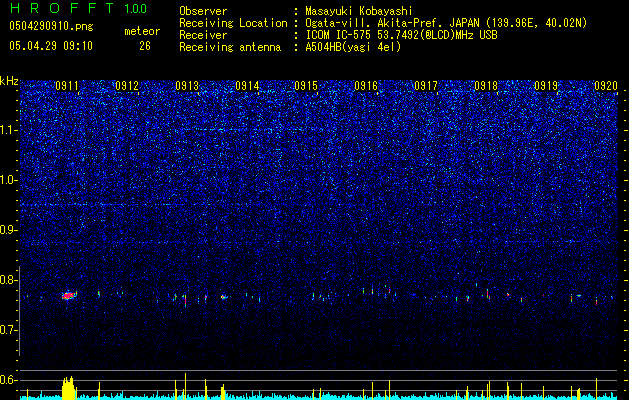The image size is (629, 400).
Task: Click the large red meteor echo near 0911
Action: (x=69, y=295)
